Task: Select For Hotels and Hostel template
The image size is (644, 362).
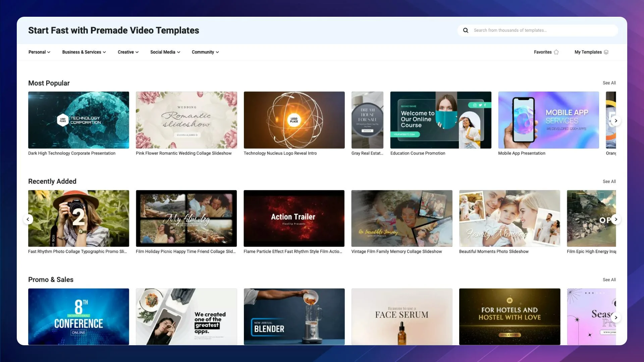Action: click(x=509, y=317)
